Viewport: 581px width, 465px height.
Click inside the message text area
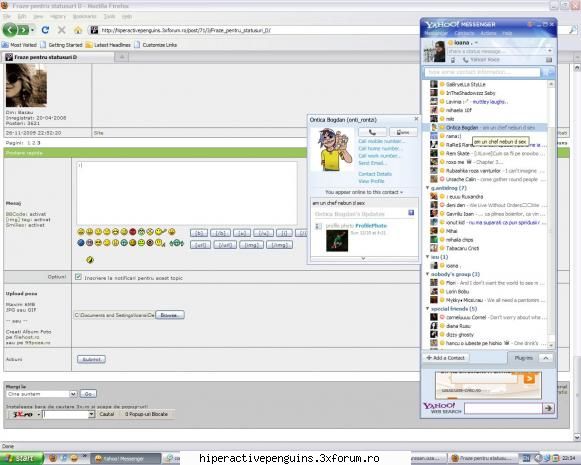pyautogui.click(x=187, y=193)
